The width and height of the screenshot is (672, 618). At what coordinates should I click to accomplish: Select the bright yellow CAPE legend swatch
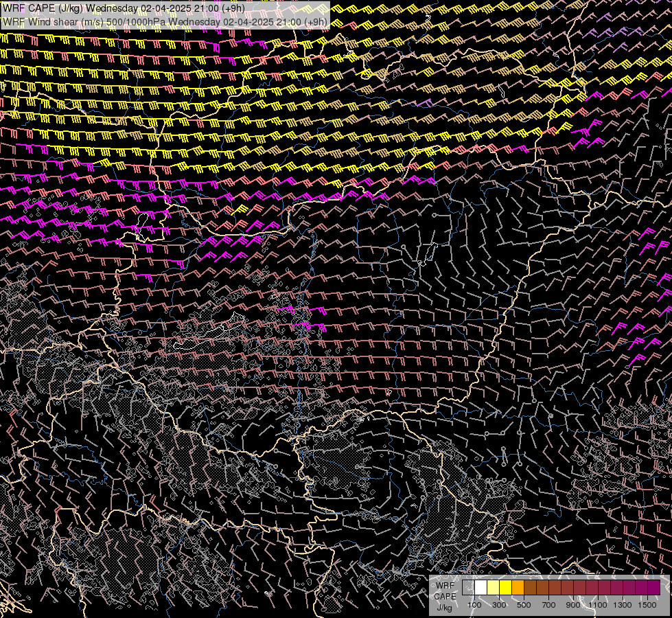(505, 588)
